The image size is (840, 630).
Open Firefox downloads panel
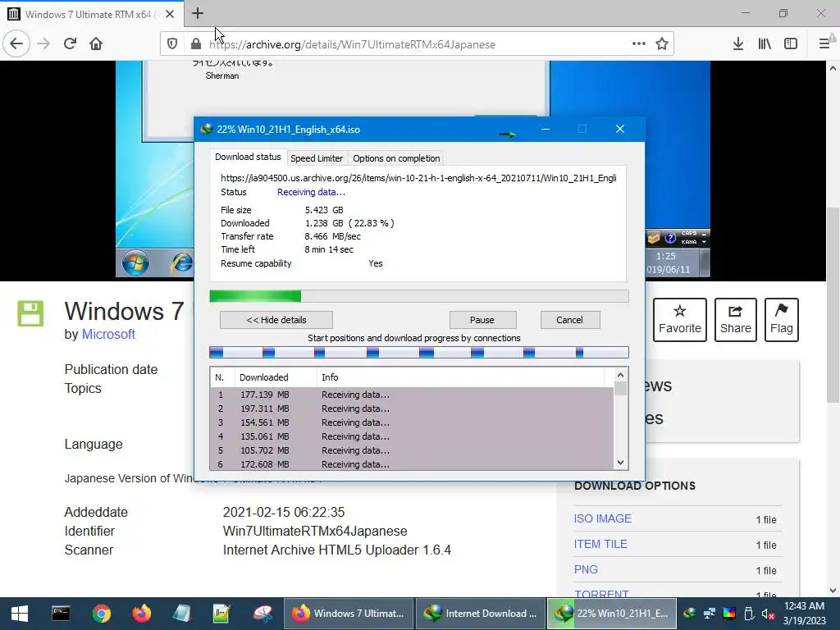tap(738, 44)
